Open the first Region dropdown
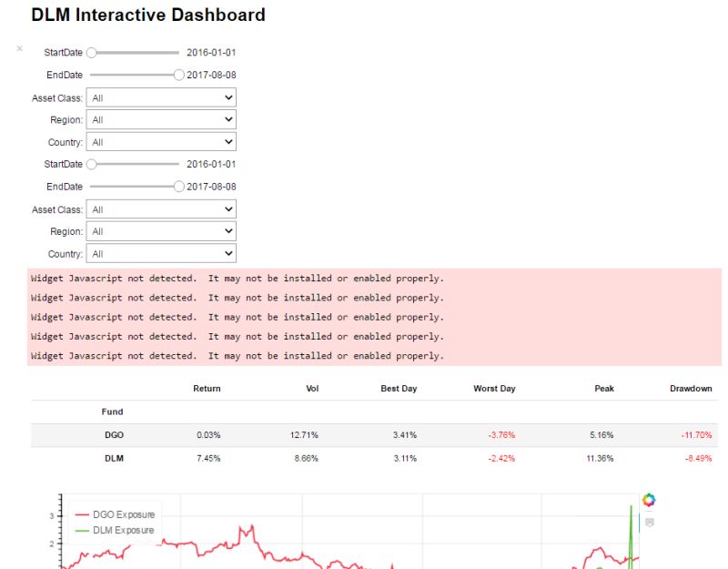This screenshot has height=569, width=728. point(160,119)
